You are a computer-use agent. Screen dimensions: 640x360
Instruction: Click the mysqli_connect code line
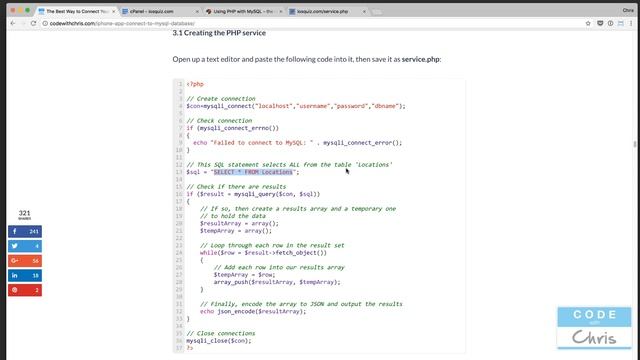(x=296, y=106)
